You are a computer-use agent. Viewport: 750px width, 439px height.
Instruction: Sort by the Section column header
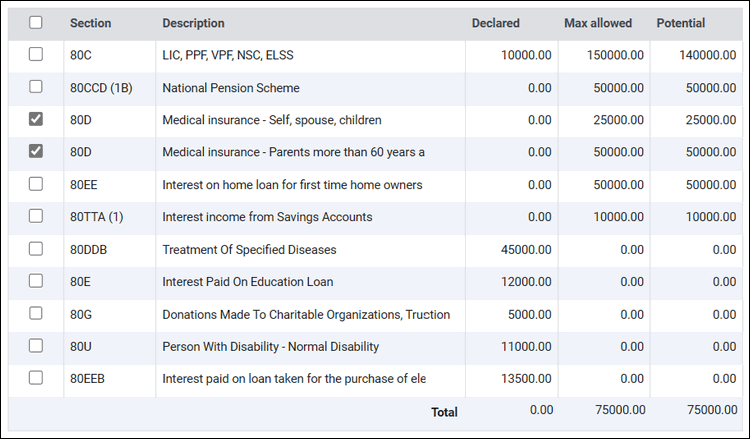[x=90, y=23]
